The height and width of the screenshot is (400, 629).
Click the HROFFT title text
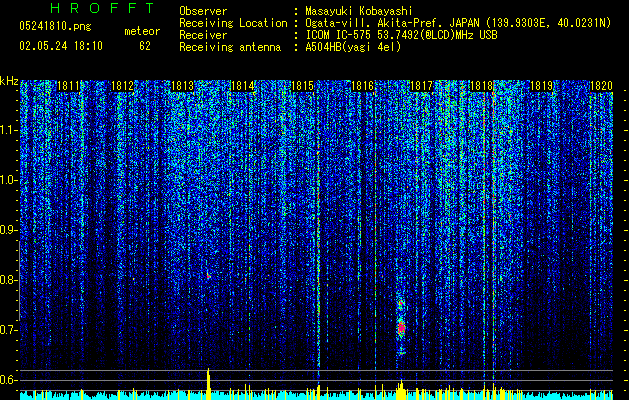point(103,8)
